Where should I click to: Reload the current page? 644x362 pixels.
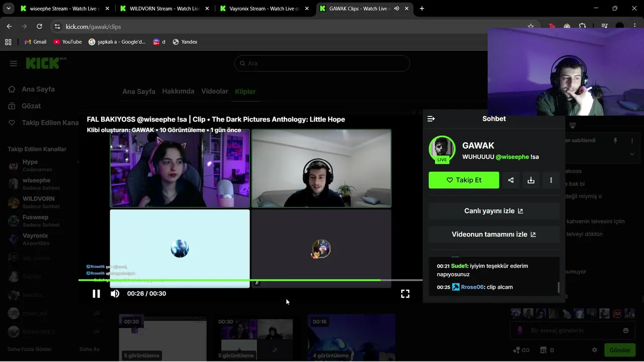[39, 27]
